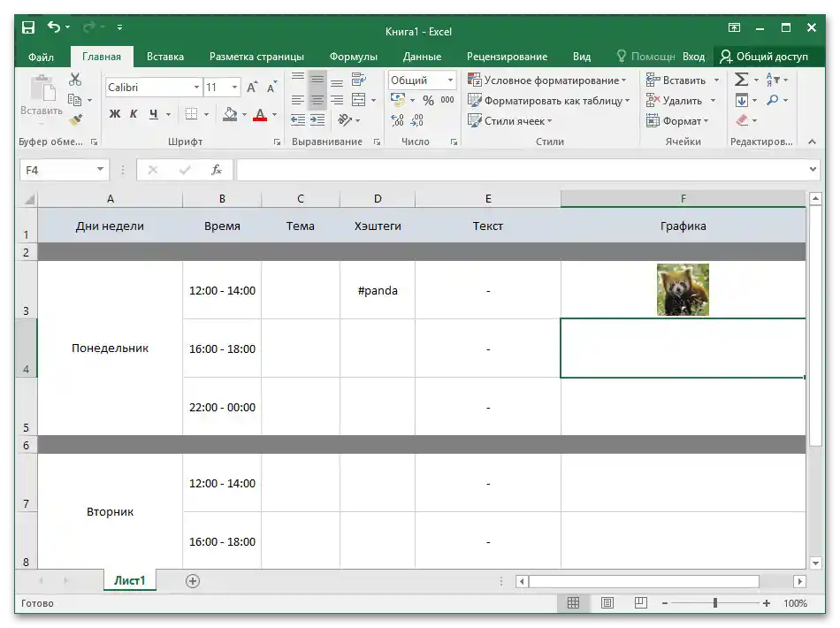Select the Format Painter brush
Screen dimensions: 840x628
[x=75, y=119]
